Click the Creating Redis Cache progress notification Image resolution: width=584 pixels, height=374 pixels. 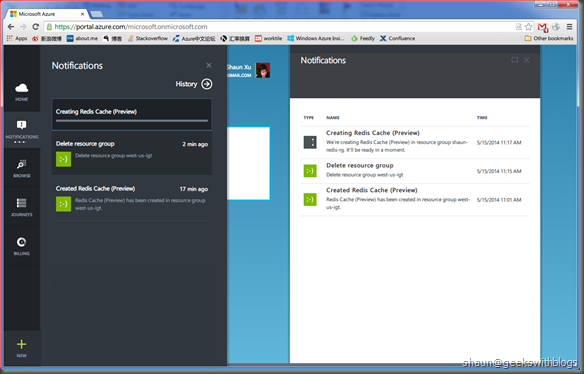pos(132,114)
